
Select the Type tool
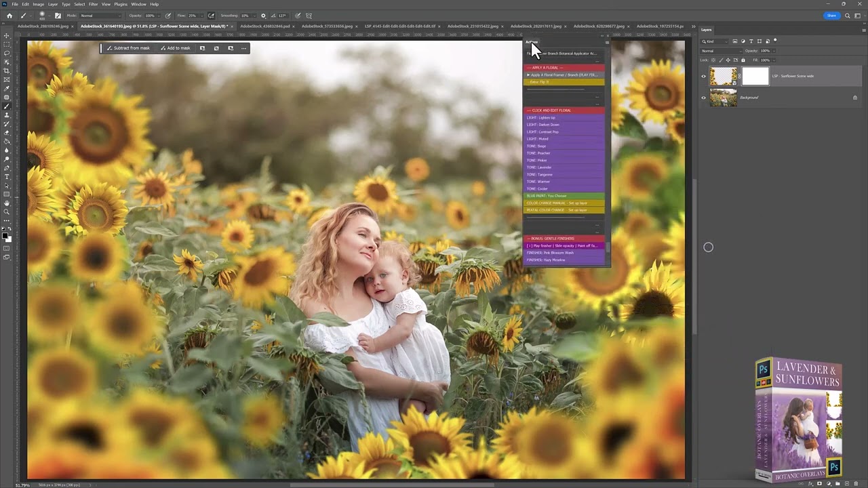pyautogui.click(x=7, y=177)
